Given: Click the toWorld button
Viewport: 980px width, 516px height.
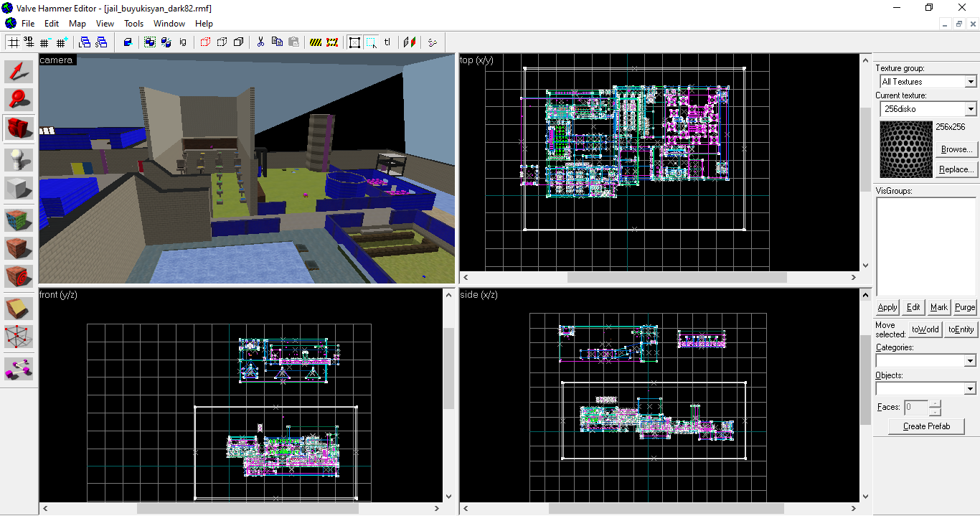Looking at the screenshot, I should [x=925, y=329].
